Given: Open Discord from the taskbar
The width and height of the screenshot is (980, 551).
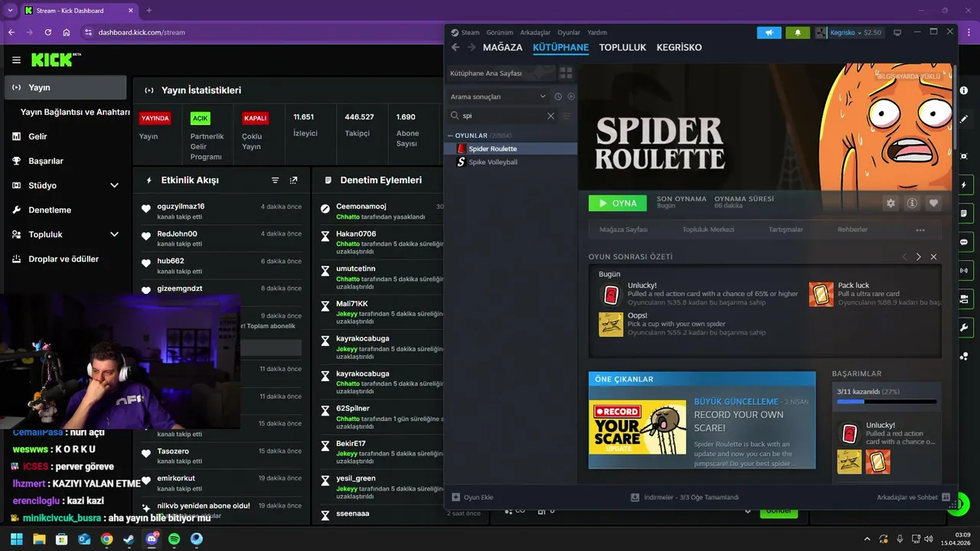Looking at the screenshot, I should [x=152, y=540].
